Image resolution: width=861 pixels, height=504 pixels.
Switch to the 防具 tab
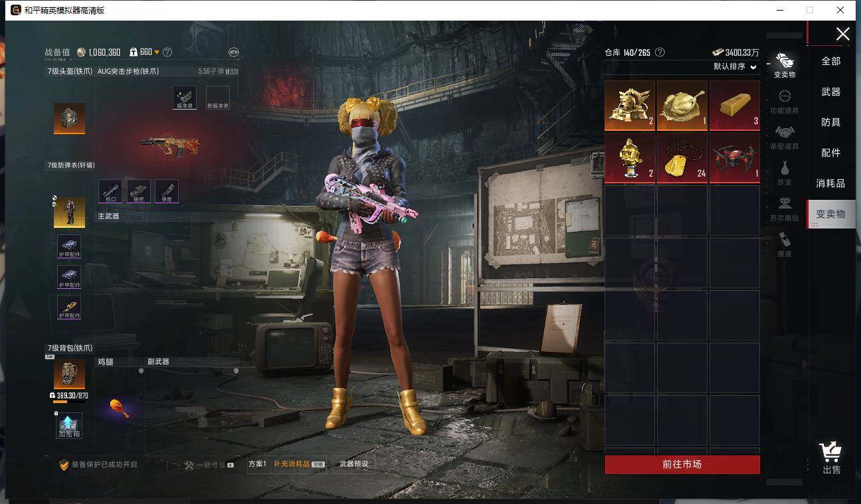point(831,122)
